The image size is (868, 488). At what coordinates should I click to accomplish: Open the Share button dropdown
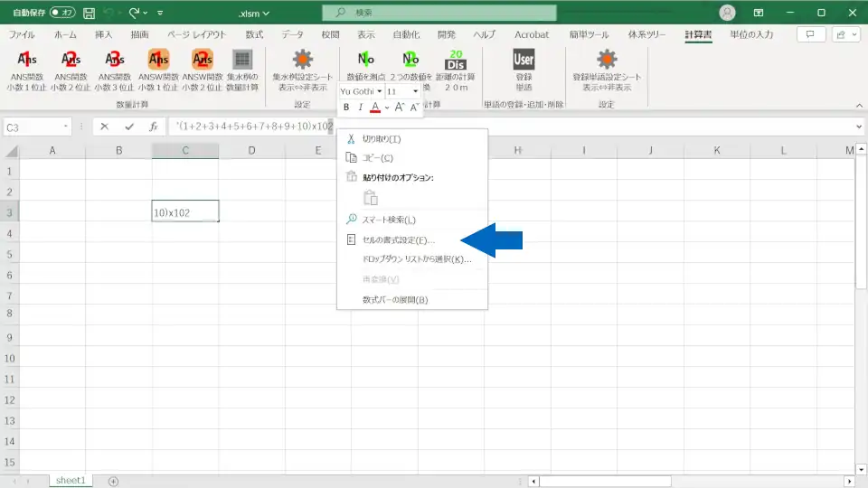[846, 34]
